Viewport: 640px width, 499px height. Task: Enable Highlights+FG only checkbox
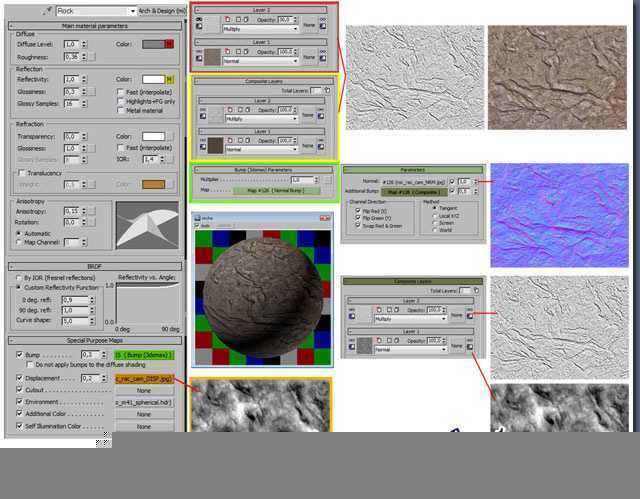(120, 101)
